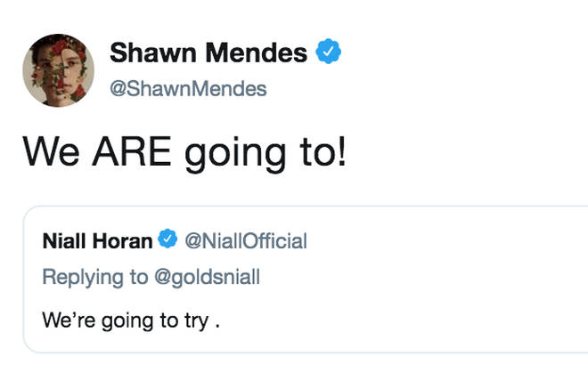Select the word 'going' in the main tweet

235,154
